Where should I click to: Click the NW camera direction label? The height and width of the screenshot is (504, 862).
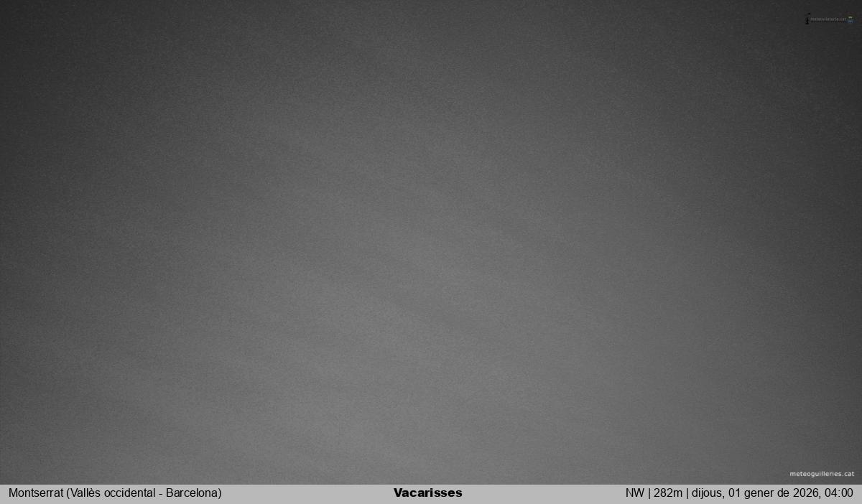pyautogui.click(x=634, y=493)
